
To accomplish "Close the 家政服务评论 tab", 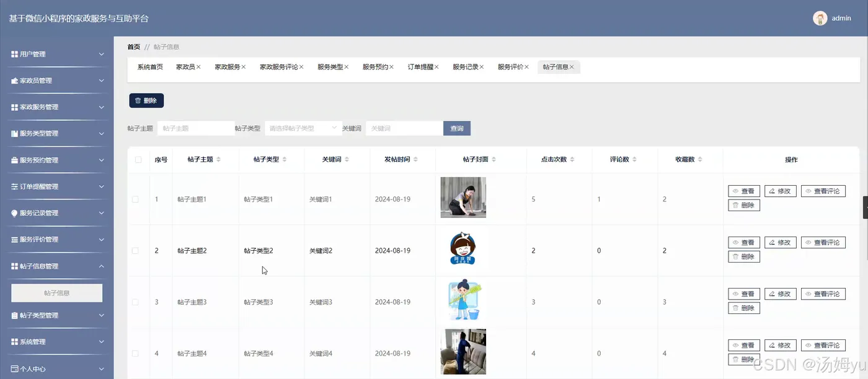I will (x=301, y=67).
